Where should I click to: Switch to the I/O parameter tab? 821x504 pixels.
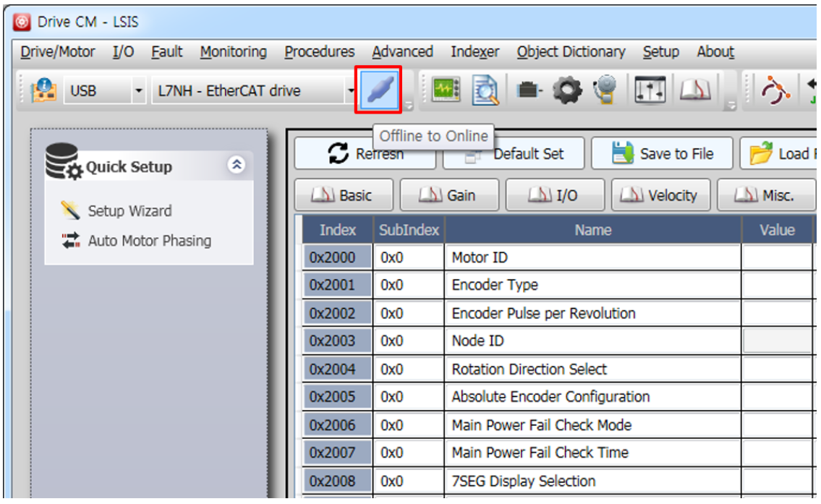coord(555,195)
